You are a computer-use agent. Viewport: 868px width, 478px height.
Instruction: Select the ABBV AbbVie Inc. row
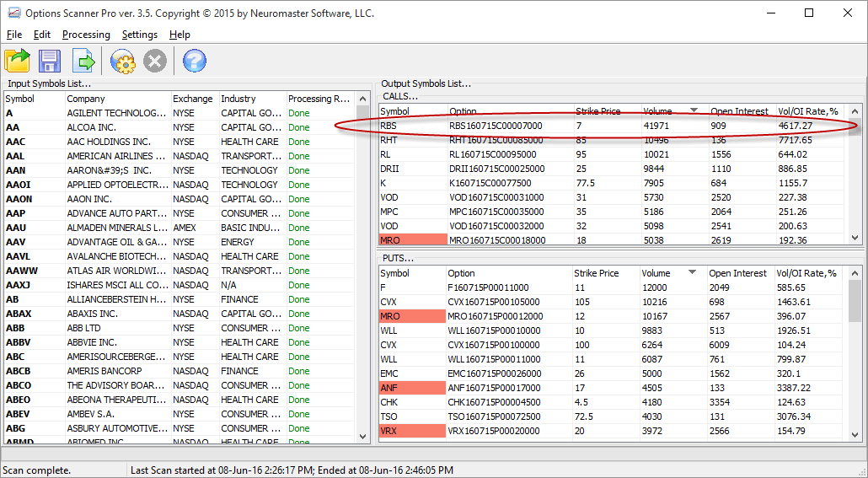click(x=179, y=342)
